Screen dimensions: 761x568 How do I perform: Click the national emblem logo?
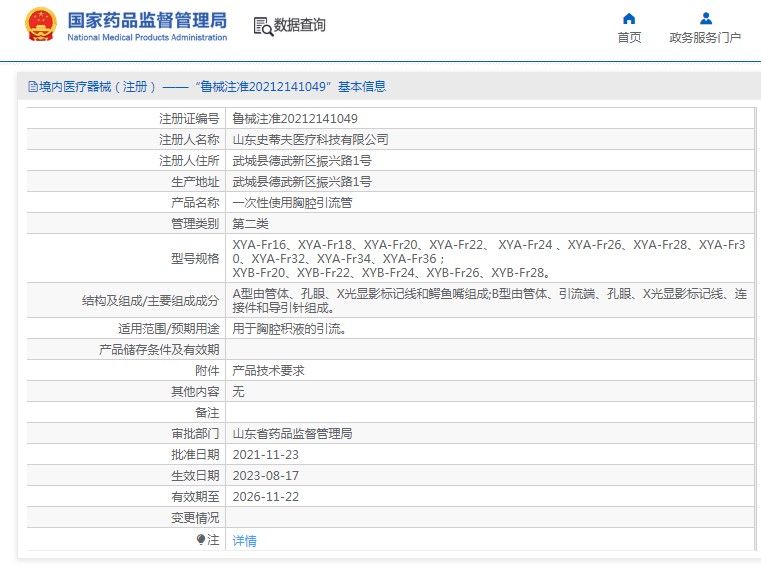pyautogui.click(x=41, y=25)
